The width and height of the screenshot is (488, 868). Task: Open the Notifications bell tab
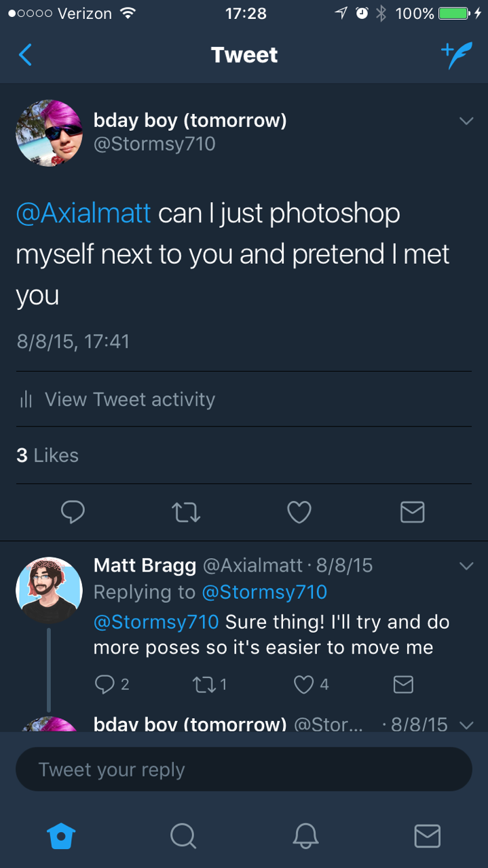point(305,836)
